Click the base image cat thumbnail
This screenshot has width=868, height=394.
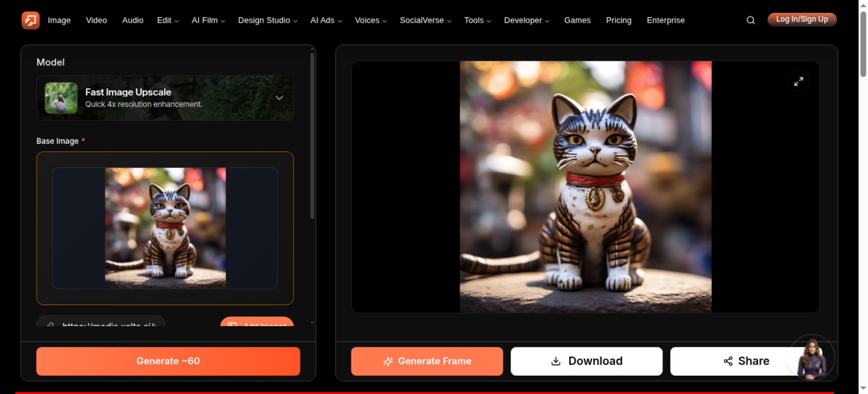(165, 228)
